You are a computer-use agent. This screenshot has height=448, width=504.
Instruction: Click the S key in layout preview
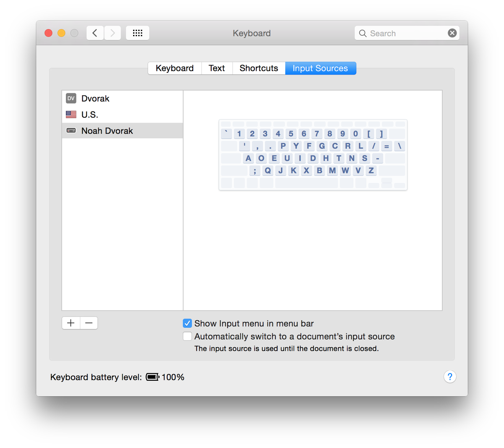click(365, 158)
